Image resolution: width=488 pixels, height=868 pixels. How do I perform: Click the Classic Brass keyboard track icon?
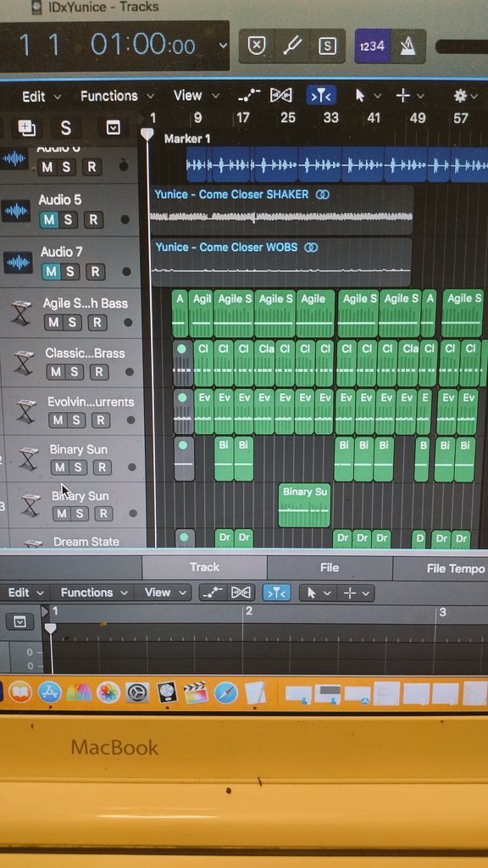[24, 363]
